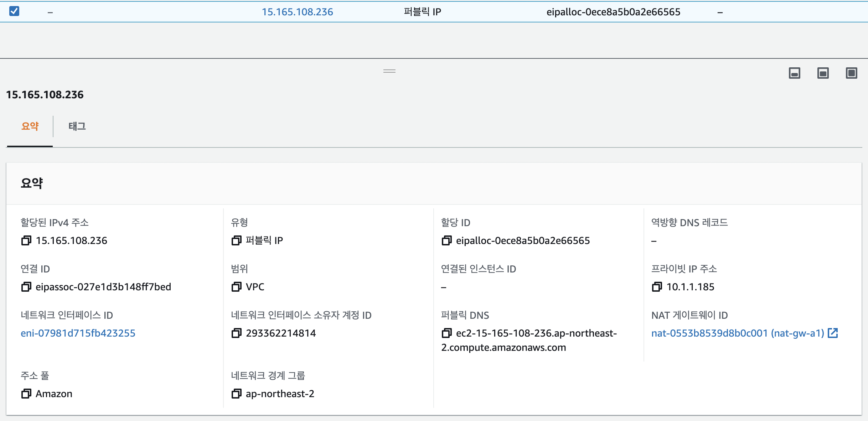868x421 pixels.
Task: Open NAT gateway nat-0553b8539d8b0c001 link
Action: click(x=738, y=333)
